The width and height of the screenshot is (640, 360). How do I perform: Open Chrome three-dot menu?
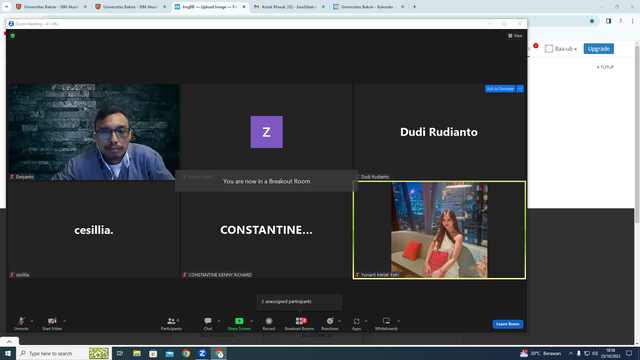(633, 21)
